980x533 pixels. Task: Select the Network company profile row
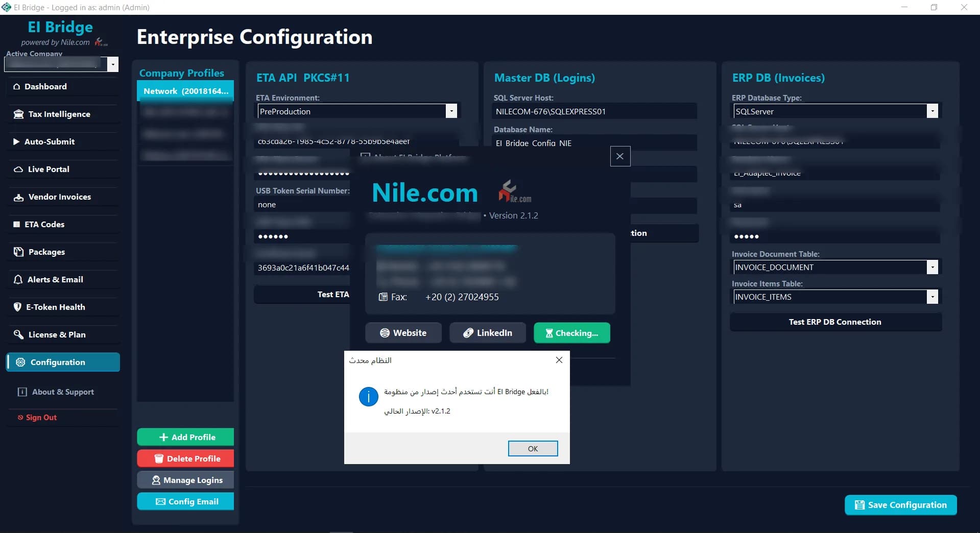(x=185, y=91)
